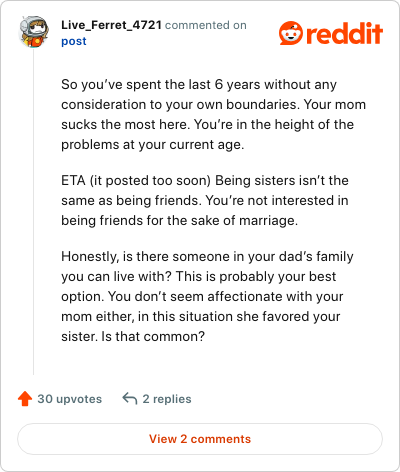Click the "View 2 comments" button
The height and width of the screenshot is (472, 400).
[x=200, y=439]
